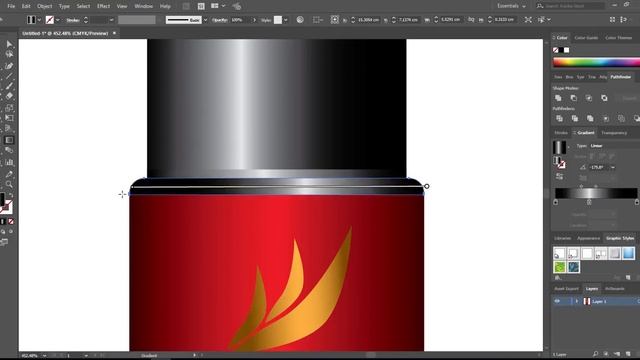Switch to the Asset Export tab

coord(566,289)
